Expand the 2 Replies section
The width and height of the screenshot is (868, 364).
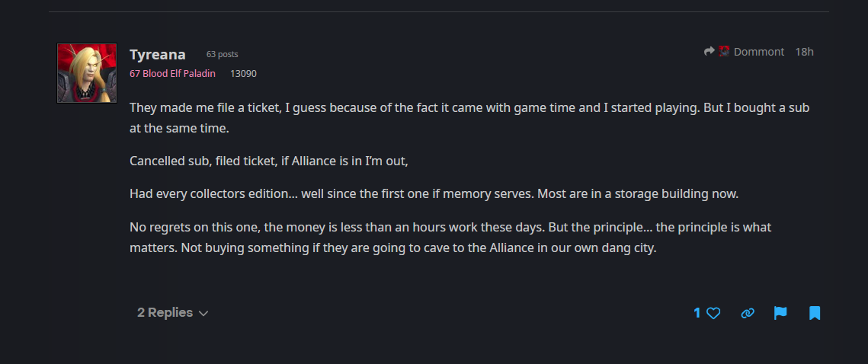pos(165,313)
